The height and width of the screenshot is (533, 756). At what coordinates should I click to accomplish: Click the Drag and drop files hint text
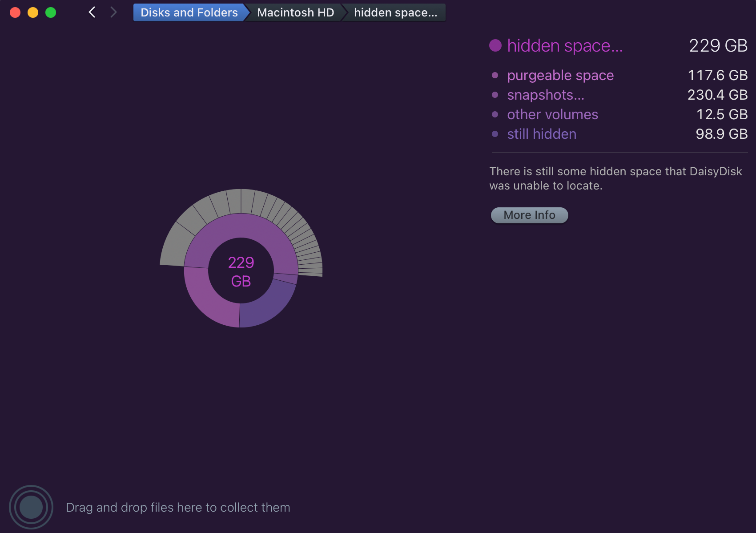pyautogui.click(x=178, y=507)
